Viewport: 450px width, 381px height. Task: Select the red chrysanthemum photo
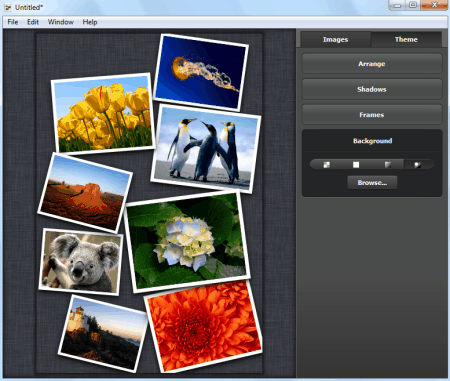[x=203, y=327]
